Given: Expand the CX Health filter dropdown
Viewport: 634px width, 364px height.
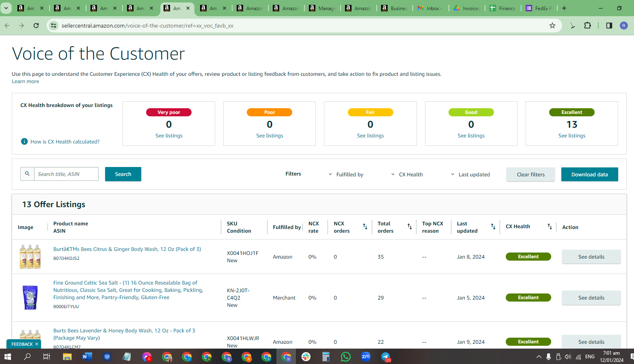Looking at the screenshot, I should pyautogui.click(x=407, y=175).
